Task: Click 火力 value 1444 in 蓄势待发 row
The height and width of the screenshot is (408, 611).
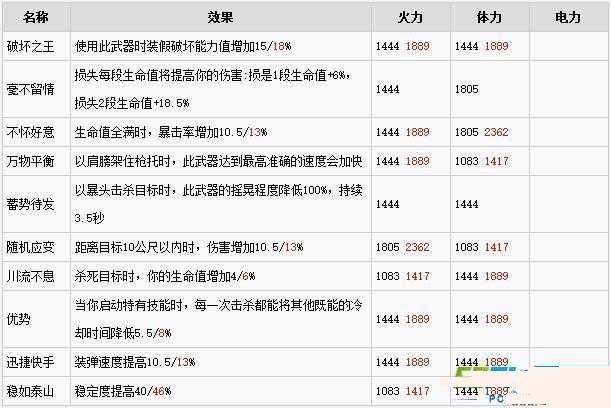Action: (387, 204)
